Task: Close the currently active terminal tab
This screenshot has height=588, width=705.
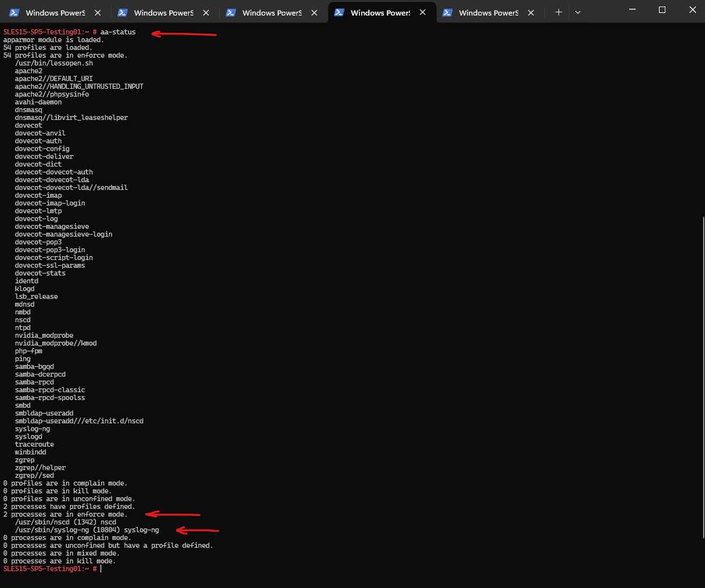Action: [423, 12]
